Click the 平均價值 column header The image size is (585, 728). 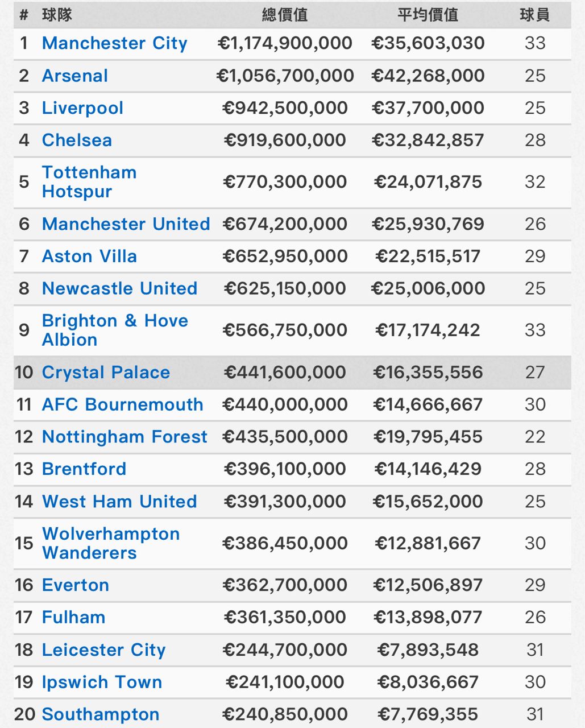coord(428,15)
